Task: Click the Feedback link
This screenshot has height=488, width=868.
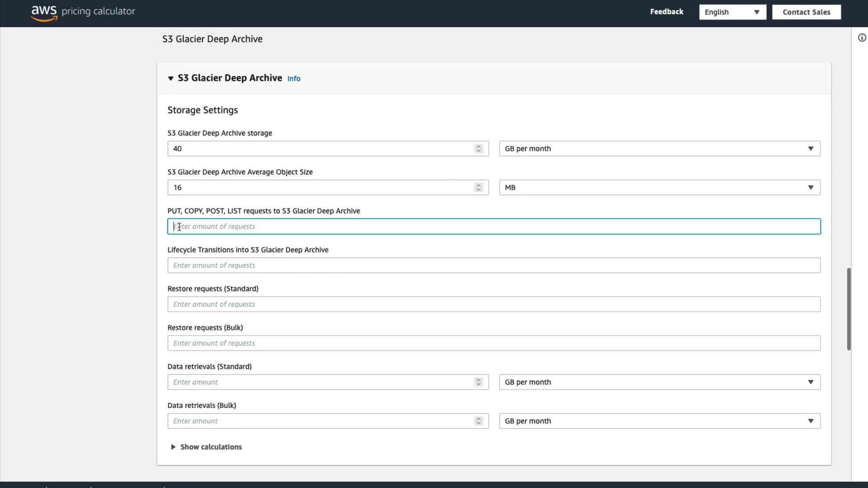Action: [x=666, y=12]
